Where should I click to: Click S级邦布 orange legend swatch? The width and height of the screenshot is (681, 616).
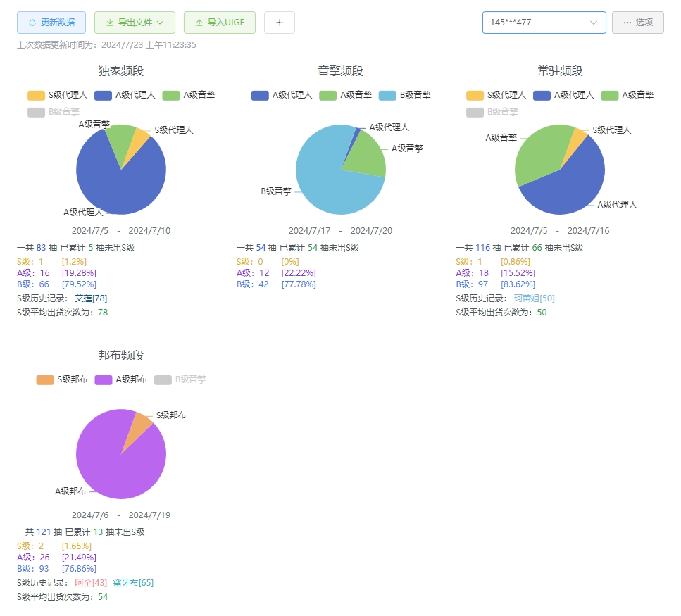(45, 379)
